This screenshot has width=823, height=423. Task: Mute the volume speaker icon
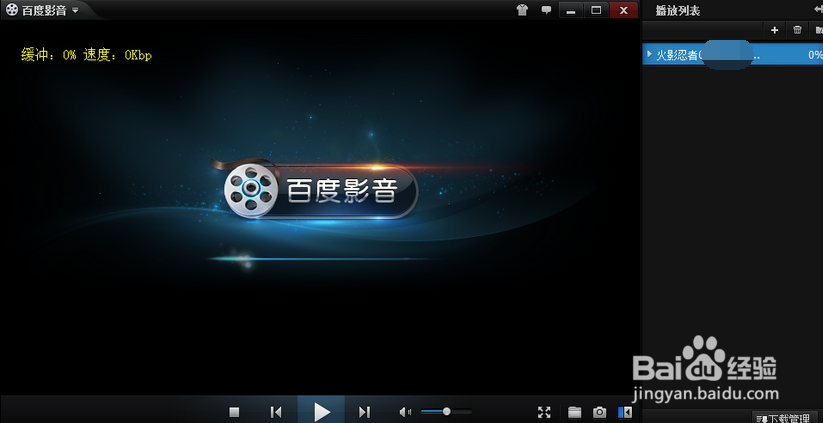click(405, 412)
